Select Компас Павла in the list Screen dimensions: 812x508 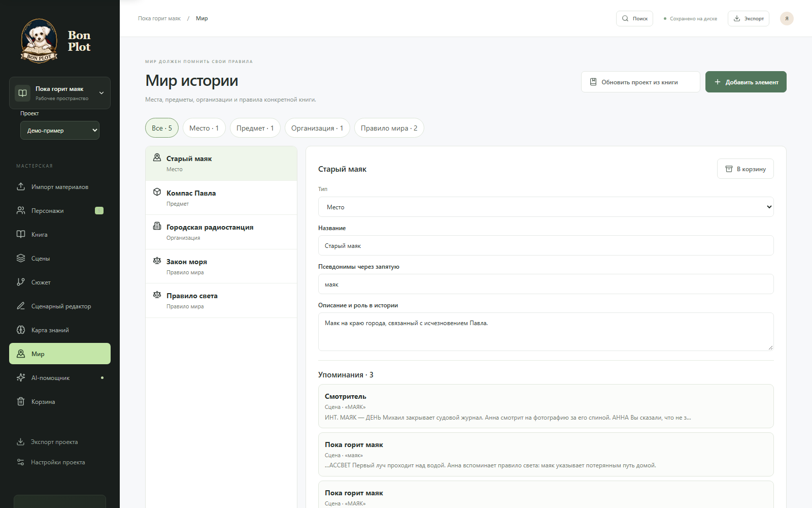coord(221,198)
